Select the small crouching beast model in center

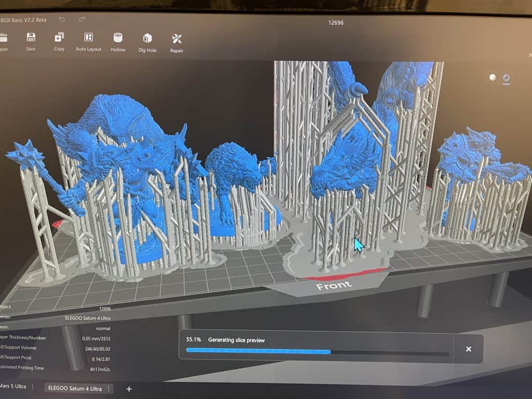[x=234, y=183]
